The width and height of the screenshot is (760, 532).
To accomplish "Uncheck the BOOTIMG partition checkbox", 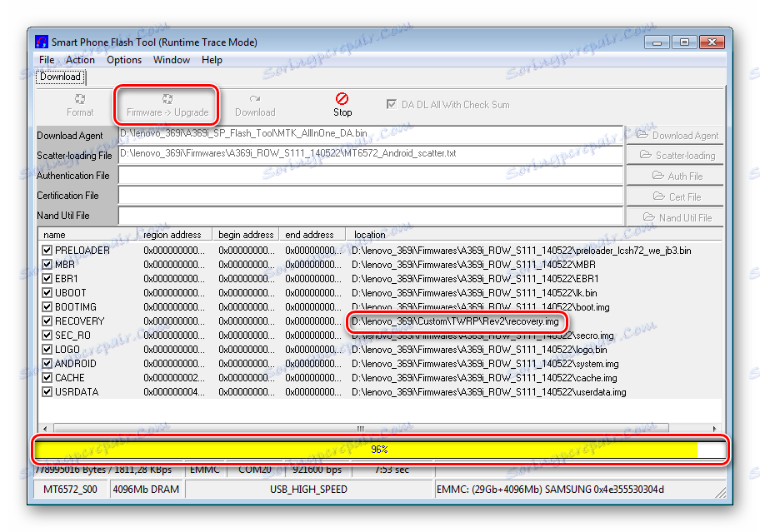I will [47, 307].
